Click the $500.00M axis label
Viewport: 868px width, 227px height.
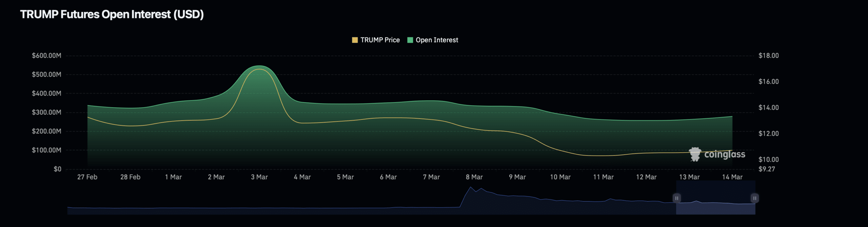[46, 75]
